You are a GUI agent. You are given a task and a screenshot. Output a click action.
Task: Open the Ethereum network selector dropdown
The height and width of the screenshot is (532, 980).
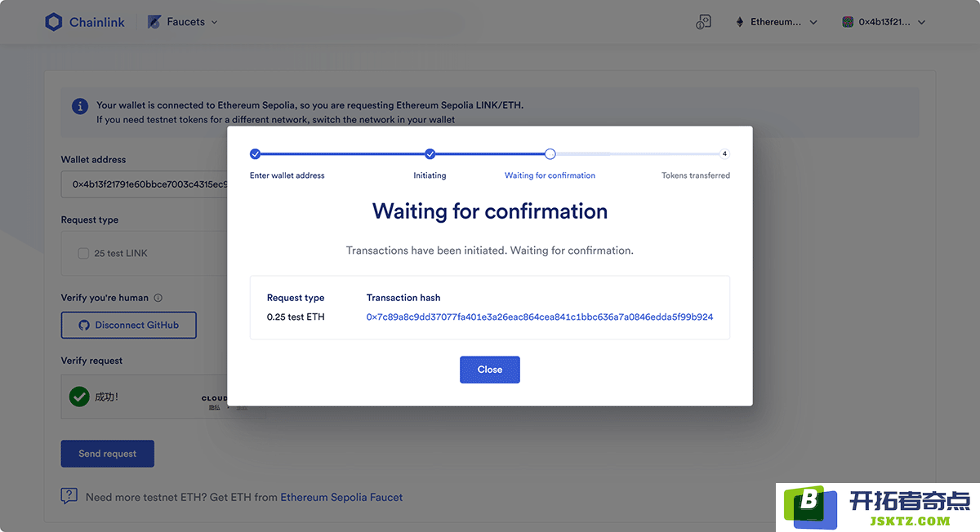click(777, 22)
